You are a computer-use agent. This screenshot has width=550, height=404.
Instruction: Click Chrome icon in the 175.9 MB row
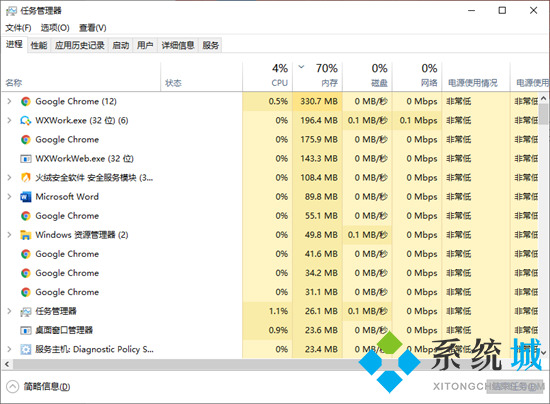coord(26,140)
